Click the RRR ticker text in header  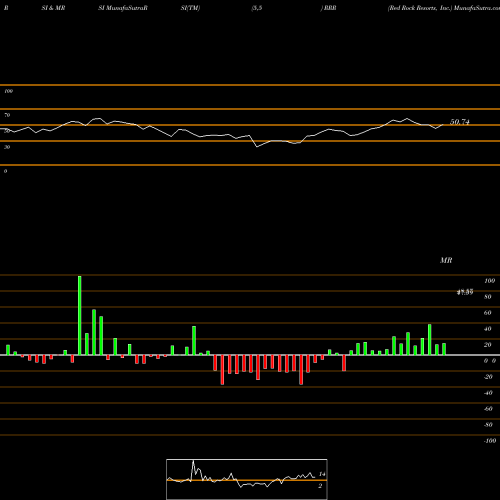(x=330, y=8)
